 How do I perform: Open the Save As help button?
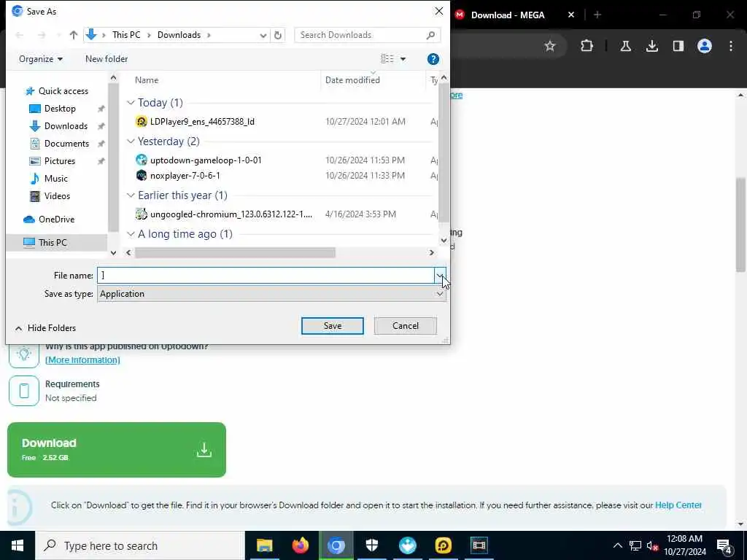point(433,59)
